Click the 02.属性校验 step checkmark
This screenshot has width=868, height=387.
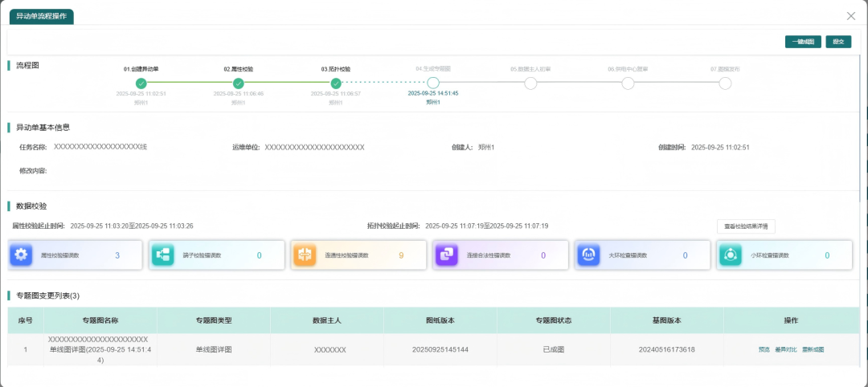pyautogui.click(x=238, y=84)
